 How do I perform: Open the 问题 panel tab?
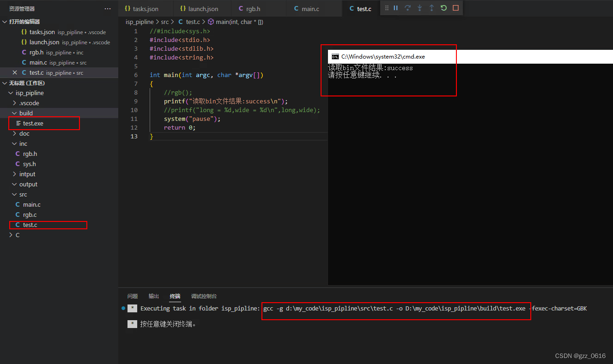tap(133, 296)
